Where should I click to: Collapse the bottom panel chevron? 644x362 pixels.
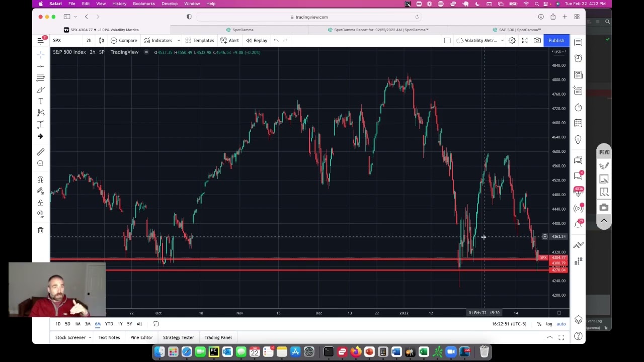[x=550, y=337]
